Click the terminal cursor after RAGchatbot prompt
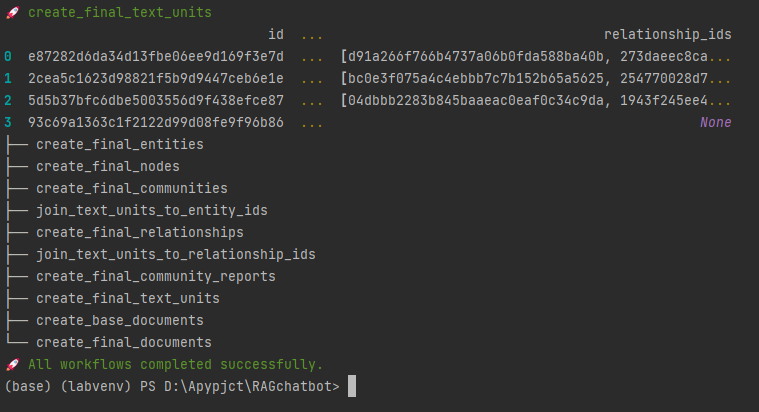Image resolution: width=759 pixels, height=412 pixels. click(x=352, y=386)
